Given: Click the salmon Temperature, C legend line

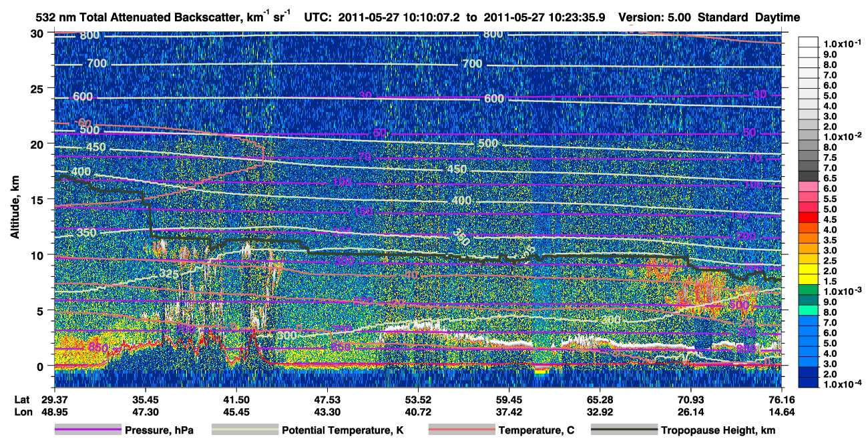Looking at the screenshot, I should click(x=461, y=430).
